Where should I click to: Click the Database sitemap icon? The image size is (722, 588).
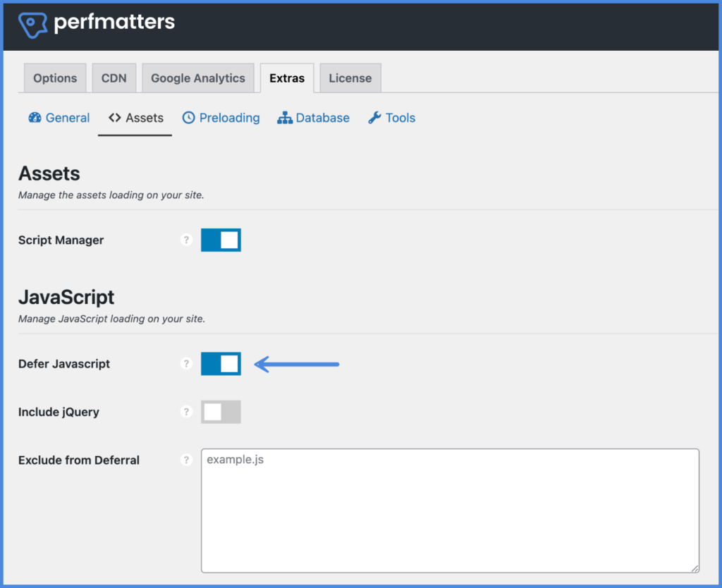[x=285, y=118]
